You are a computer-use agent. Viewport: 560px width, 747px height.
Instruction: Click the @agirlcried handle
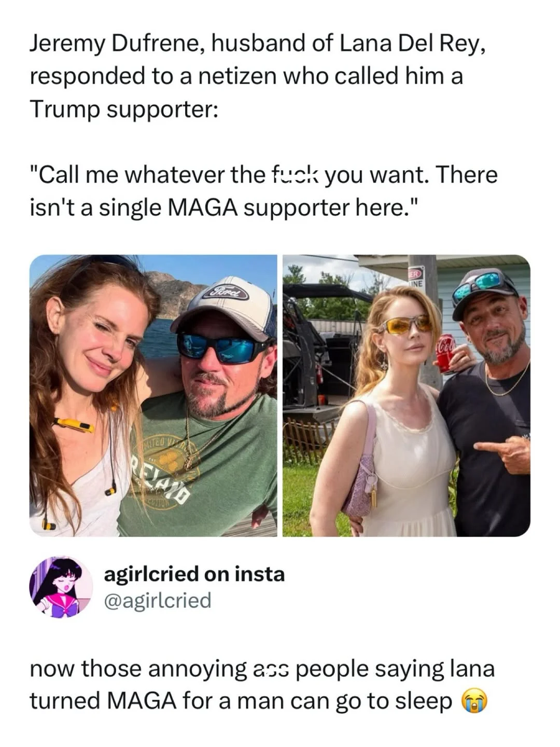(x=158, y=600)
